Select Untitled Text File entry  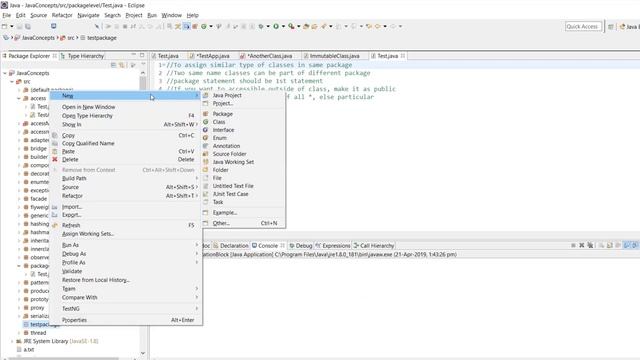coord(233,186)
